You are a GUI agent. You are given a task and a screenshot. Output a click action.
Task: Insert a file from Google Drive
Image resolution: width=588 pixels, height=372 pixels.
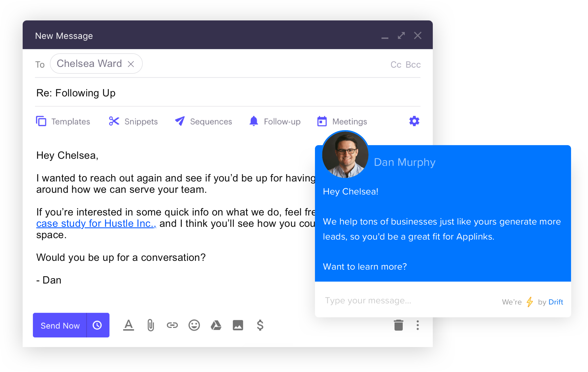pyautogui.click(x=216, y=325)
